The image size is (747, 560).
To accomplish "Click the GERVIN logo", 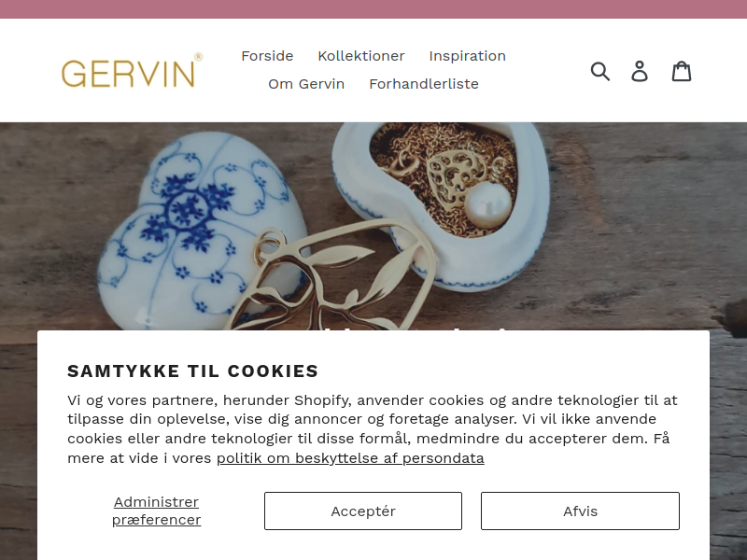I will (x=132, y=71).
